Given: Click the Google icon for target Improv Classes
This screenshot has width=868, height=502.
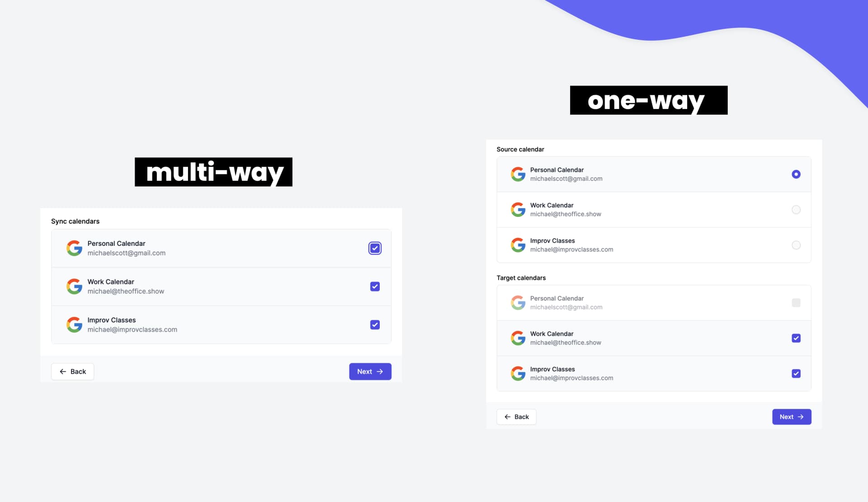Looking at the screenshot, I should 517,373.
